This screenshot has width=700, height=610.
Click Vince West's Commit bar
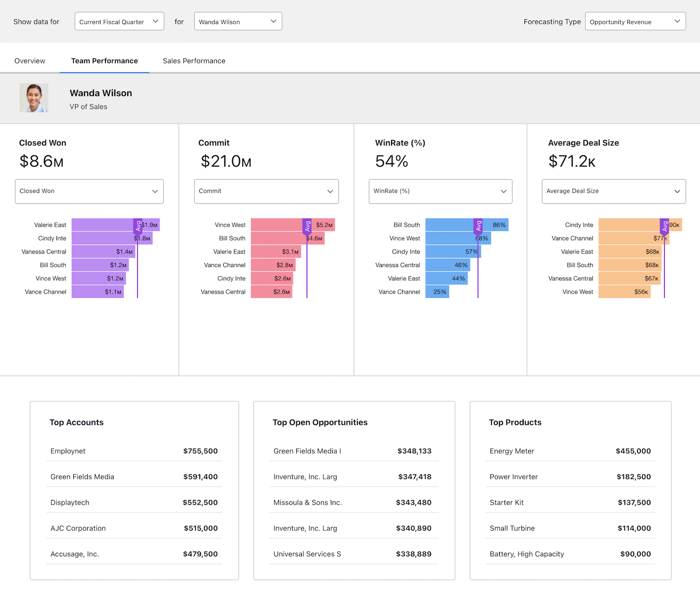280,224
